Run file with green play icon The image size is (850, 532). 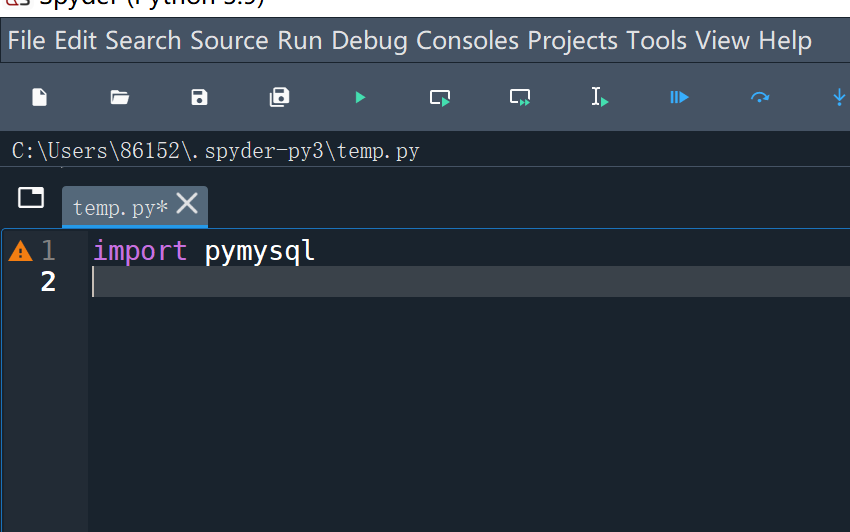coord(360,98)
